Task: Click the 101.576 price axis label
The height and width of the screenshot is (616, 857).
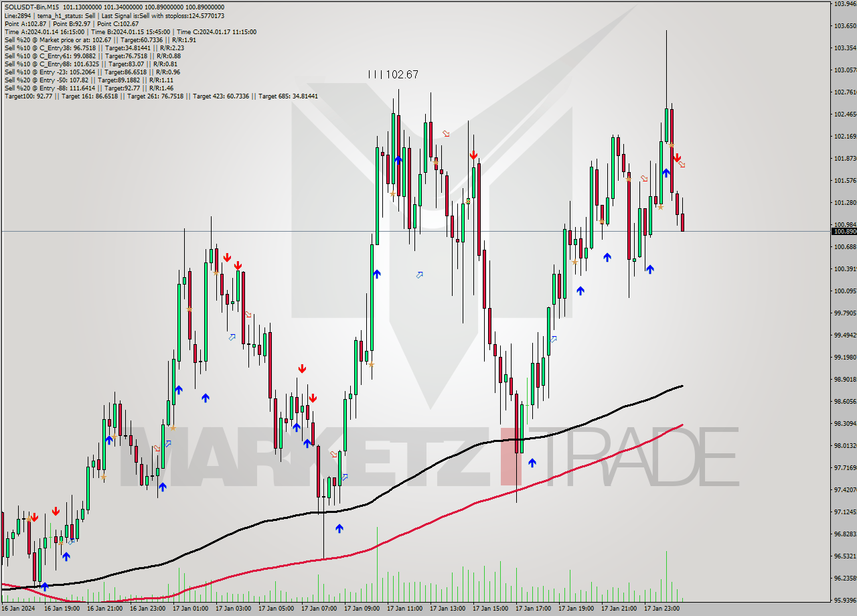Action: coord(845,180)
